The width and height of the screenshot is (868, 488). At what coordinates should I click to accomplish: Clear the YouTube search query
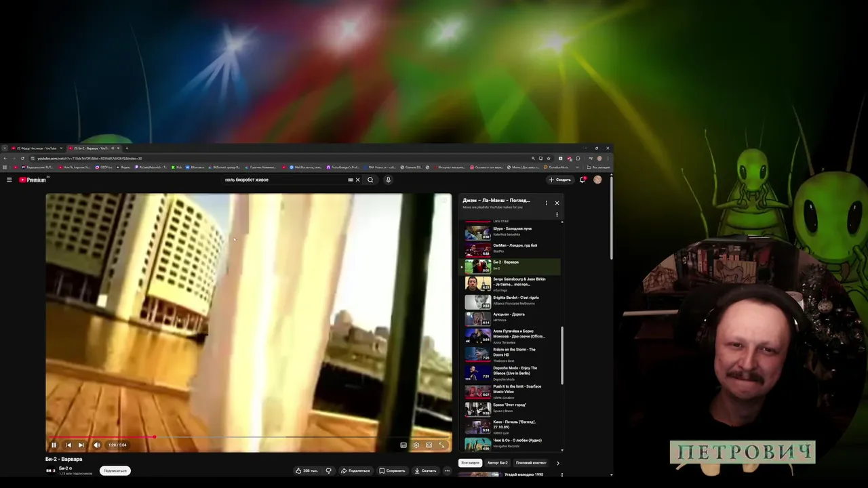[x=358, y=180]
